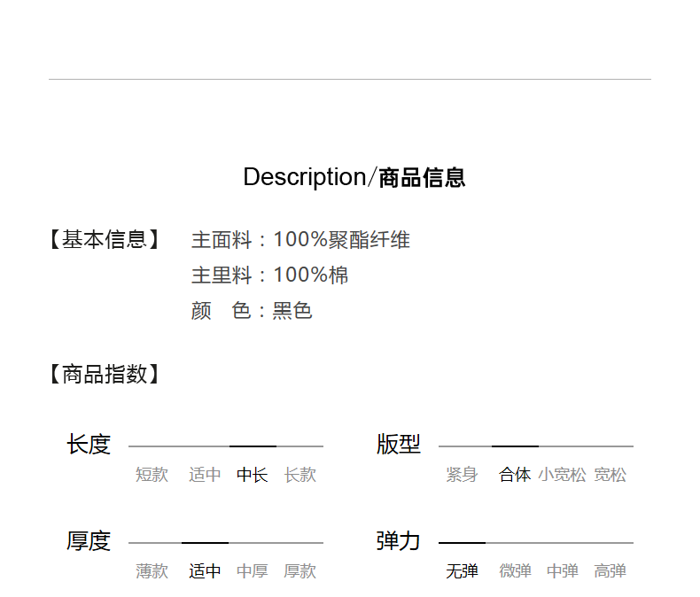
Task: Select 适中 under the 厚度 scale
Action: [x=205, y=571]
